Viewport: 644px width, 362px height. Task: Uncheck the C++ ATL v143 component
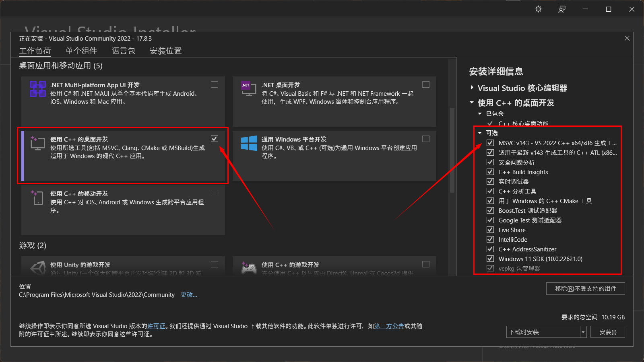tap(490, 152)
